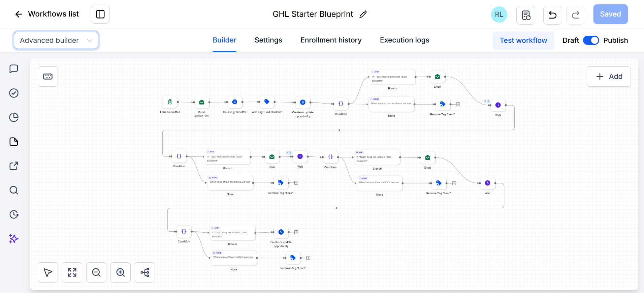
Task: Zoom out of the canvas
Action: point(96,272)
